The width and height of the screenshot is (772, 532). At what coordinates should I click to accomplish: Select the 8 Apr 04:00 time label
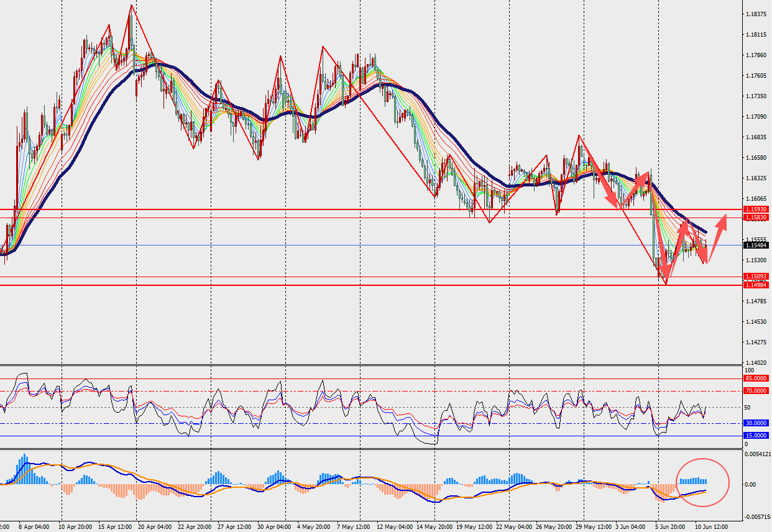point(34,526)
